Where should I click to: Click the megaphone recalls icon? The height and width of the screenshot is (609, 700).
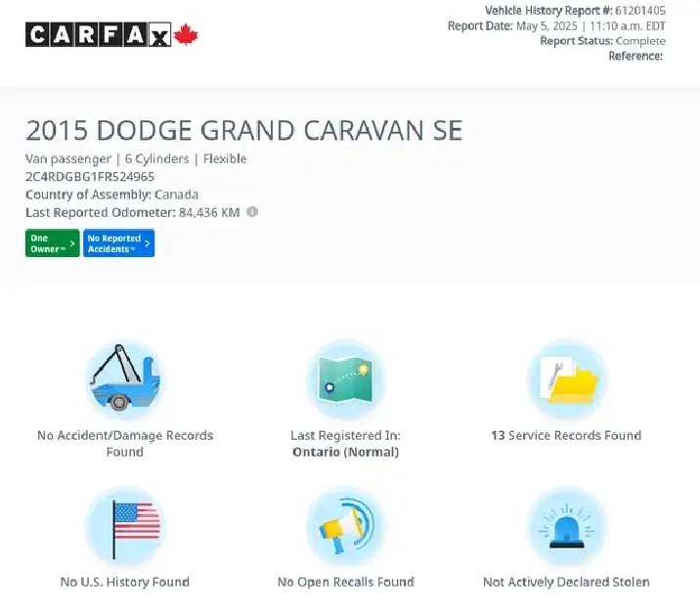[x=345, y=526]
